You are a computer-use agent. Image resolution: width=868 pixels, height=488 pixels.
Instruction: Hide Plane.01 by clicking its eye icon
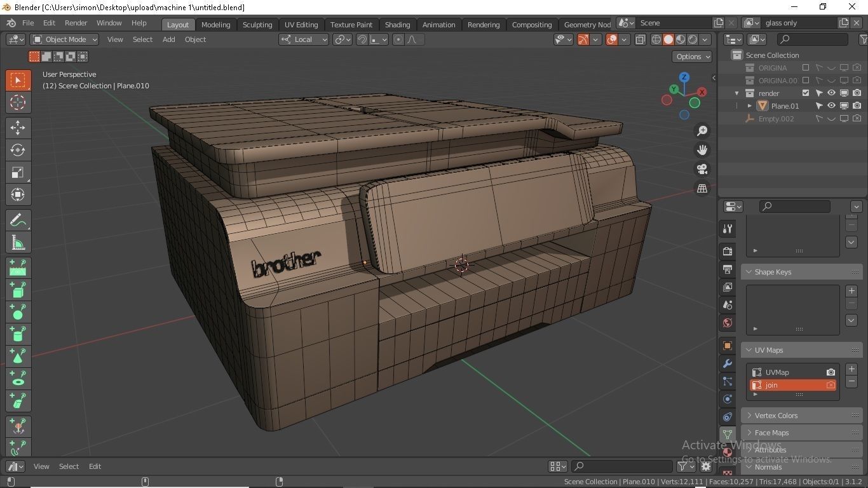point(831,106)
